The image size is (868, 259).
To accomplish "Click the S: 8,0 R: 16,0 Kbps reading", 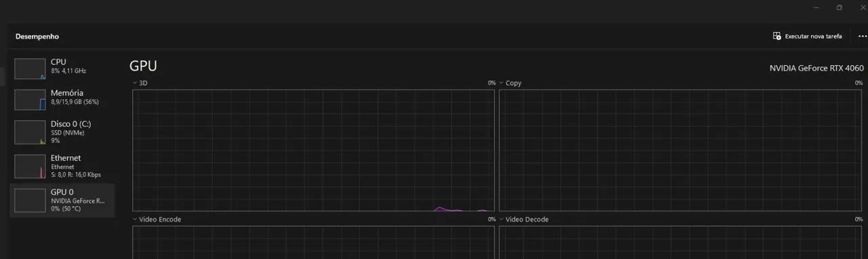I will click(x=76, y=174).
